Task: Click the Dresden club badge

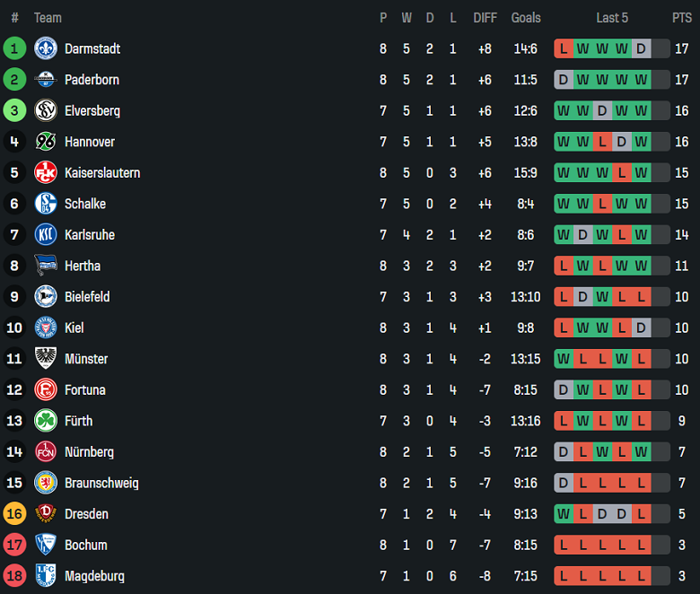Action: (x=46, y=514)
